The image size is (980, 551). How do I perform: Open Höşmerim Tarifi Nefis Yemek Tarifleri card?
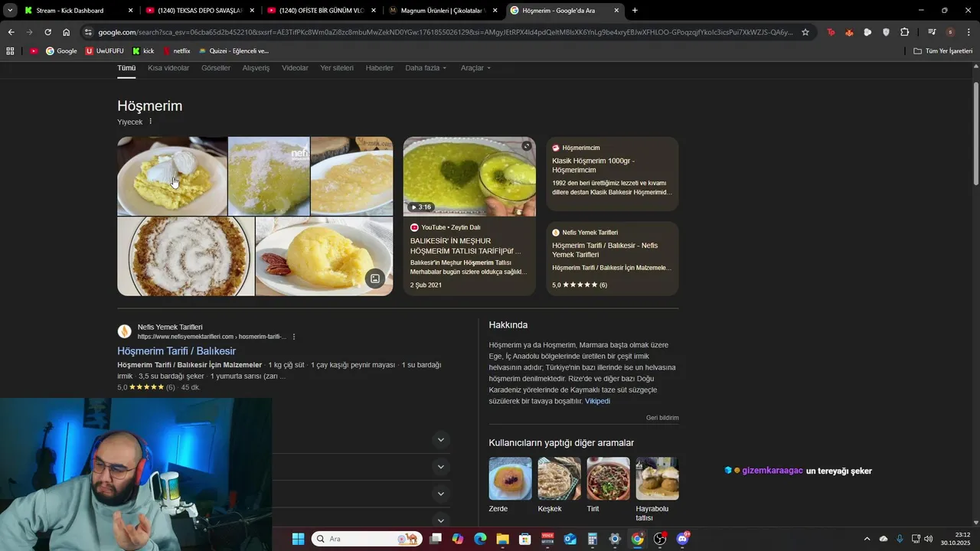[612, 259]
